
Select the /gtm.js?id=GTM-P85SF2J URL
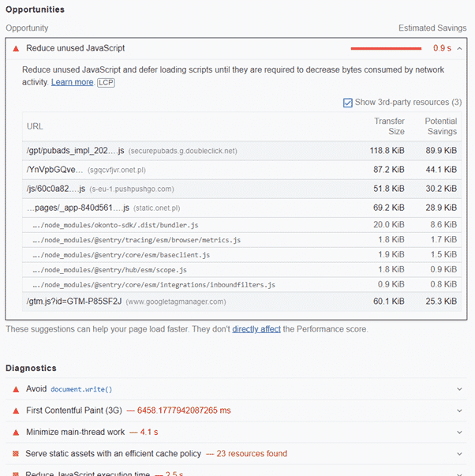coord(126,302)
